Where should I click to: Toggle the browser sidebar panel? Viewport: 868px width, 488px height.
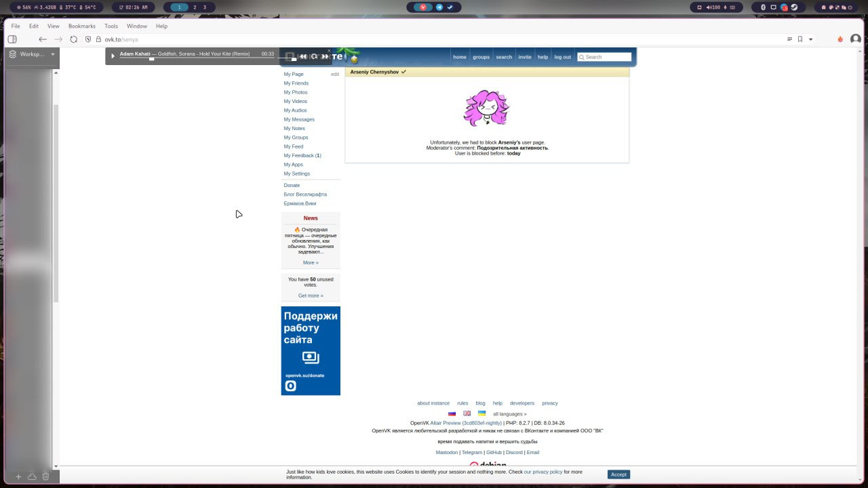(12, 39)
